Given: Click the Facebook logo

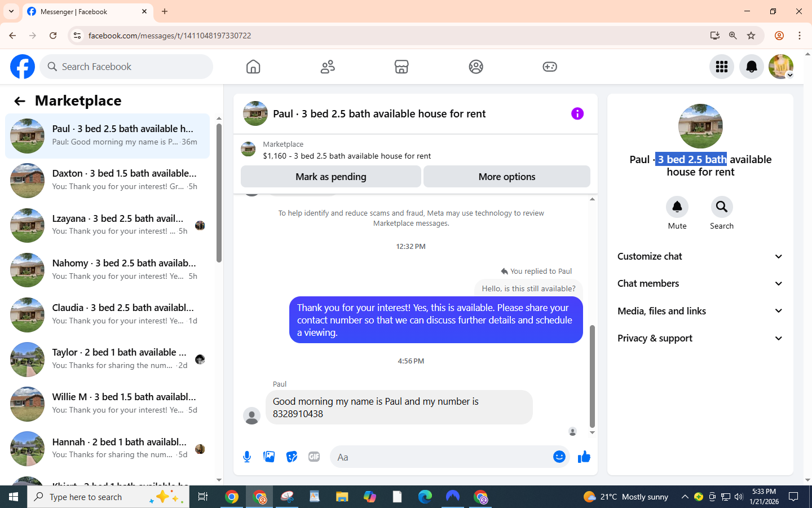Looking at the screenshot, I should (x=23, y=67).
